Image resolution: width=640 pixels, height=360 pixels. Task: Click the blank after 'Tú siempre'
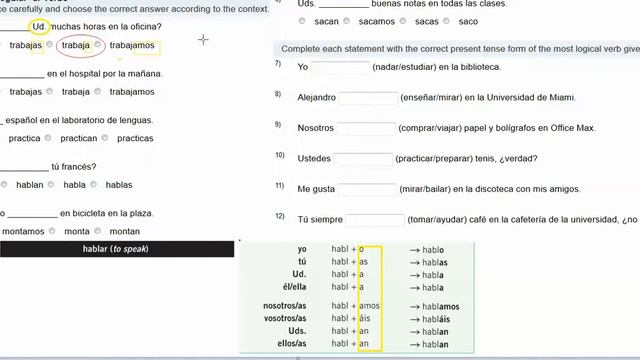(375, 220)
